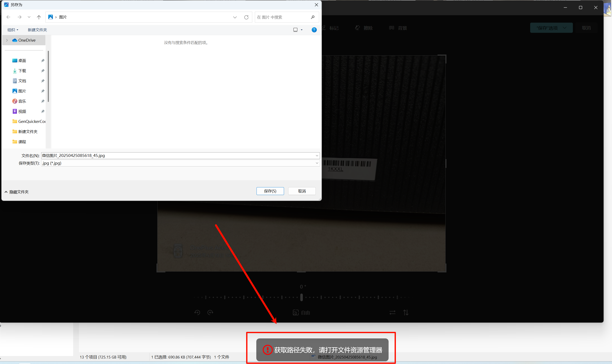Maximize the photo editor window
The width and height of the screenshot is (612, 364).
(580, 8)
